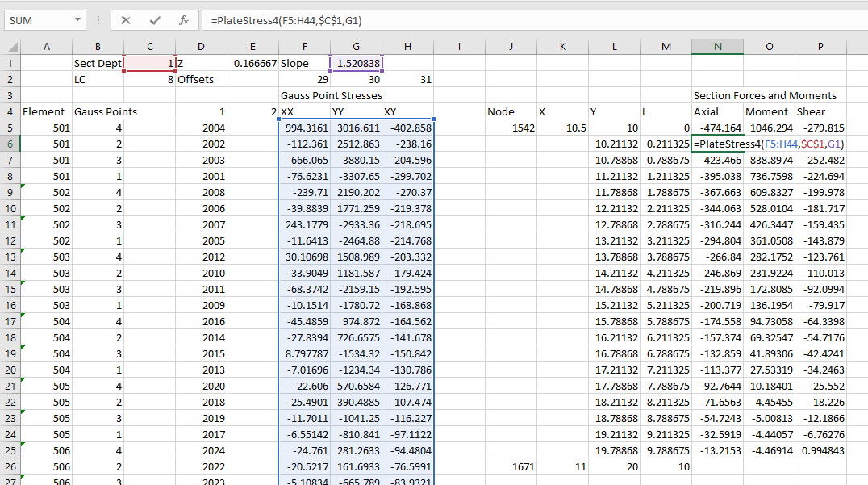Click the Cancel formula entry X icon
Screen dimensions: 868x485
pos(126,20)
